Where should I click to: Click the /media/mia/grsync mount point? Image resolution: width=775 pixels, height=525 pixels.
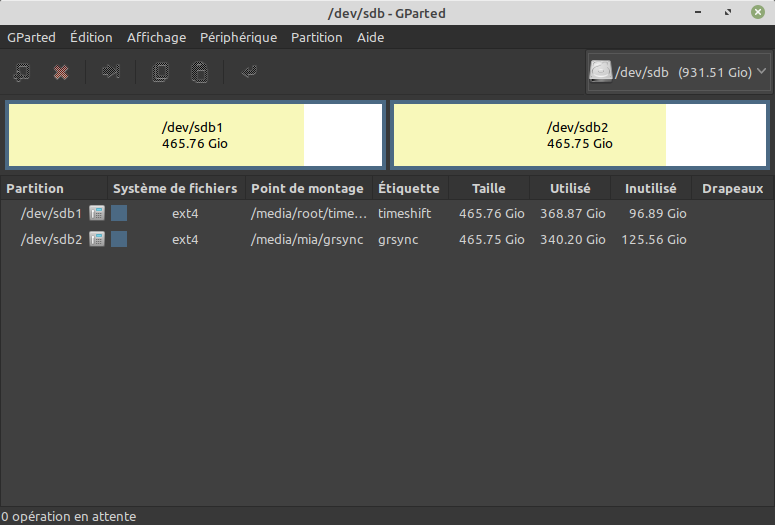pyautogui.click(x=307, y=240)
